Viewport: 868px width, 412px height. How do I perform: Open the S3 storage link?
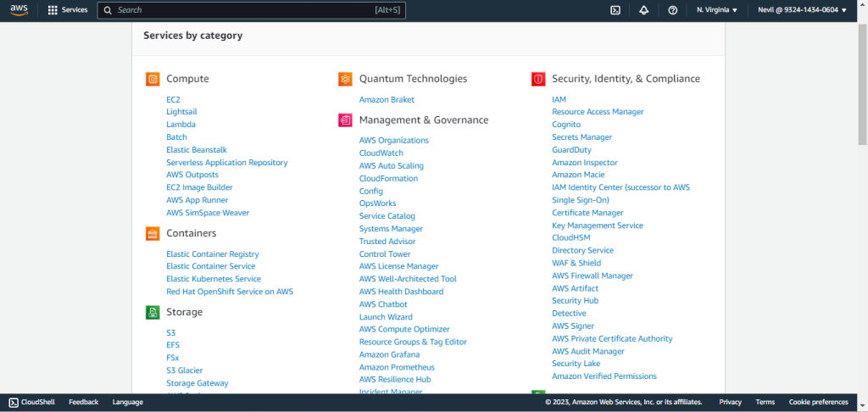(171, 333)
